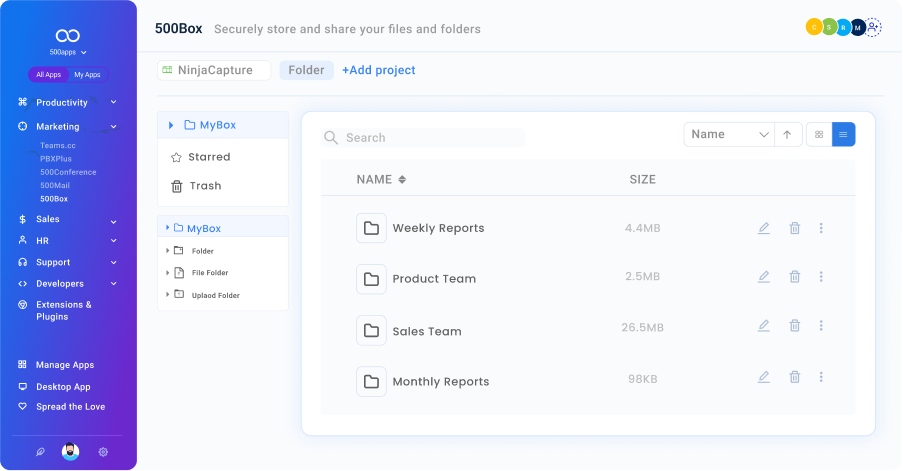Open the Name sort dropdown

pos(730,134)
